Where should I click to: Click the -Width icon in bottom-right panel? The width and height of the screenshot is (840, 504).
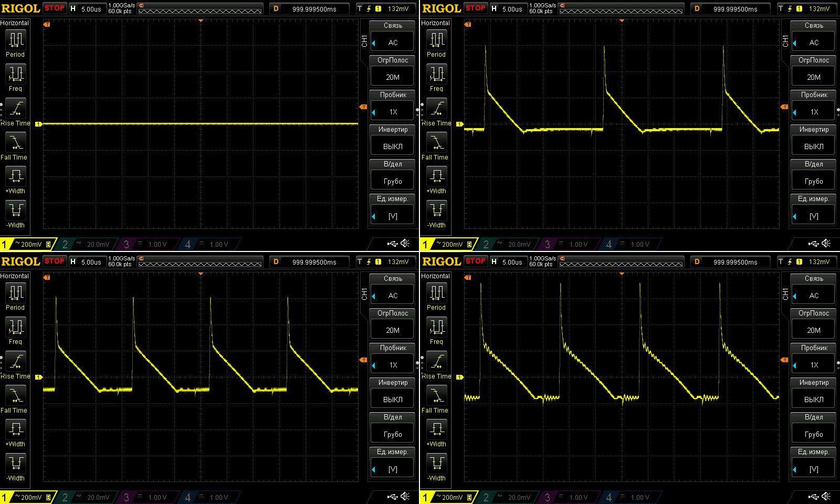(x=436, y=463)
